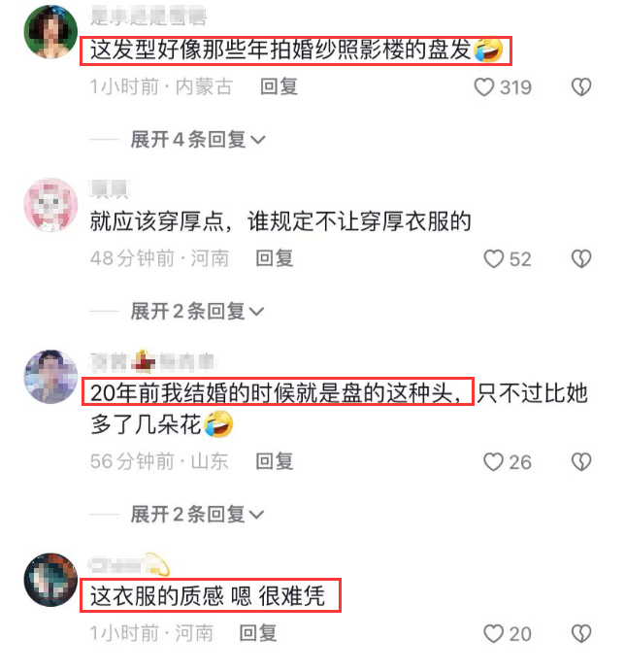This screenshot has height=672, width=625.
Task: Dislike the Inner Mongolia user's comment
Action: tap(581, 87)
